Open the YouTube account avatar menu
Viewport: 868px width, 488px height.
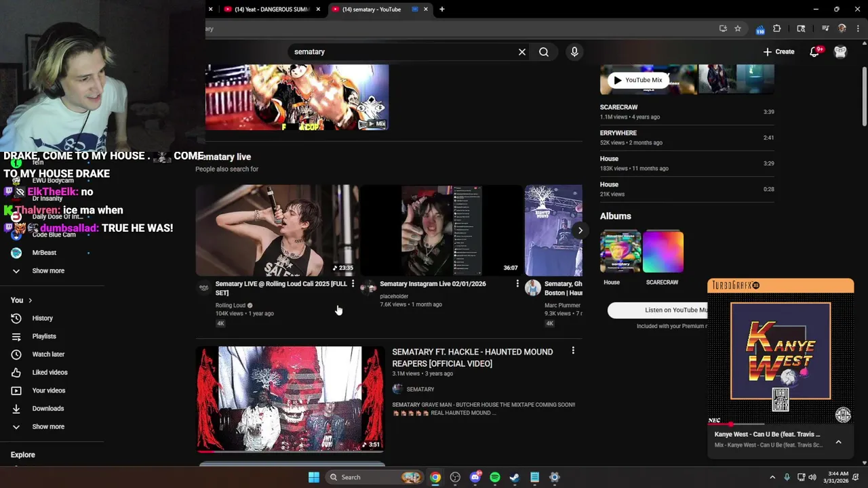[840, 52]
